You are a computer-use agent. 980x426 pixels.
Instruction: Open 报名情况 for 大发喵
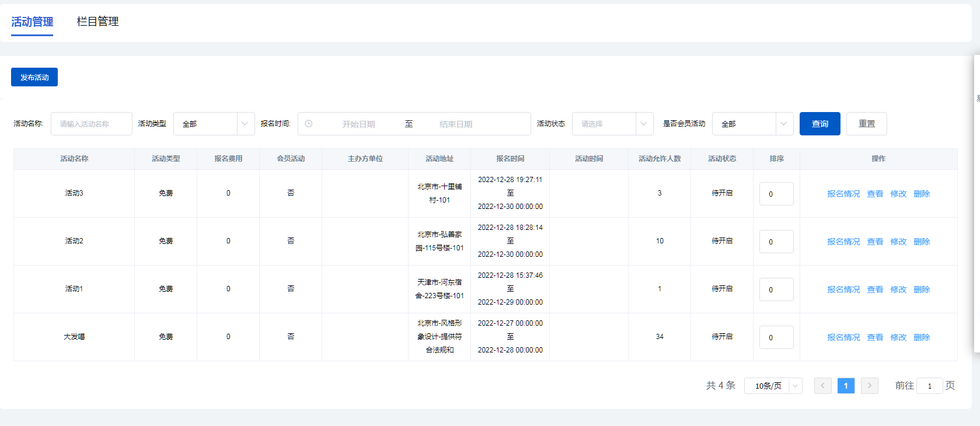843,337
